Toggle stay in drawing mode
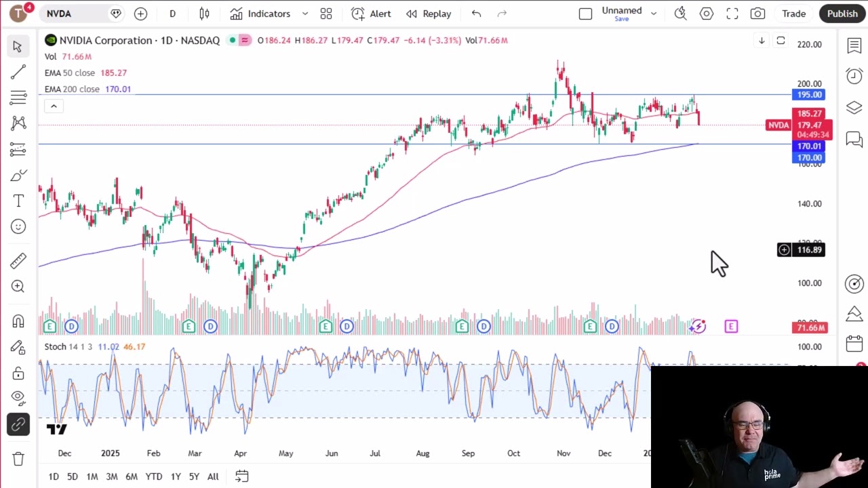Screen dimensions: 868x488 coord(18,348)
